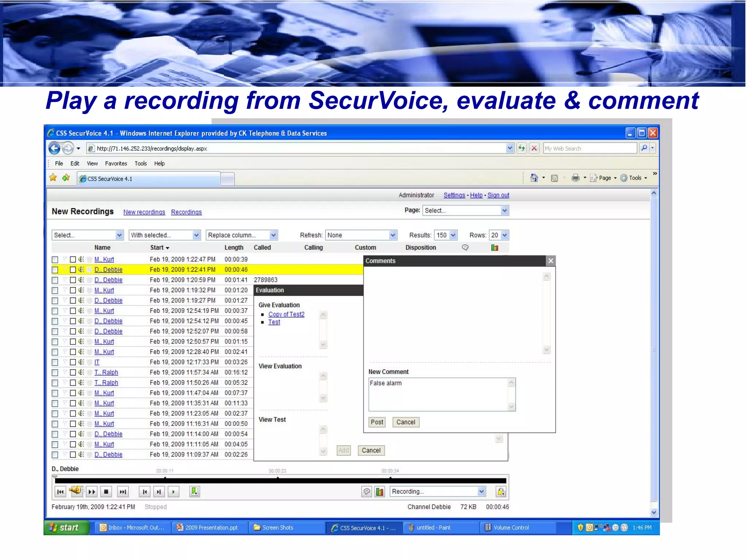Check the first box for D., Debbie 11:09:37 AM
747x560 pixels.
tap(55, 455)
